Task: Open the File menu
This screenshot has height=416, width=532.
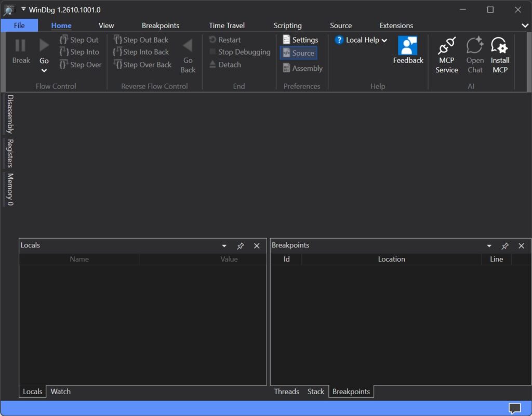Action: (19, 25)
